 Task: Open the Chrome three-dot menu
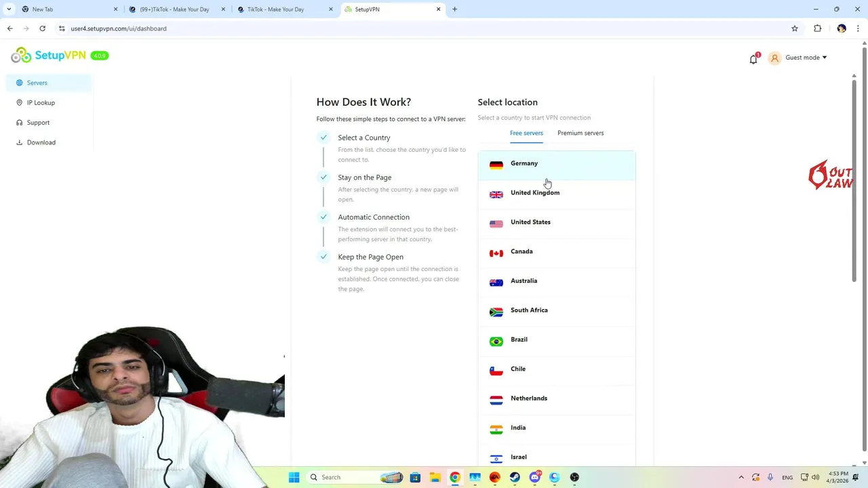point(859,28)
